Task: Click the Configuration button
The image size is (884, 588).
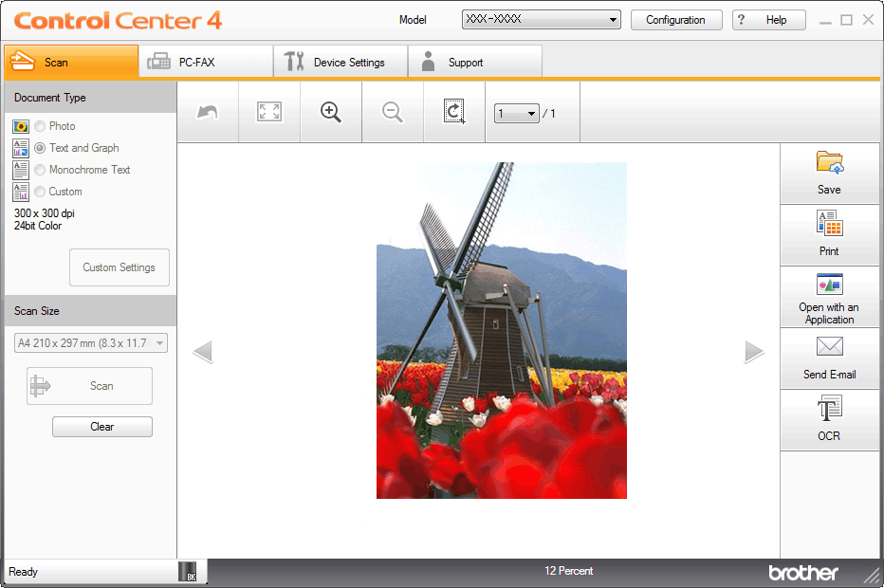Action: coord(676,20)
